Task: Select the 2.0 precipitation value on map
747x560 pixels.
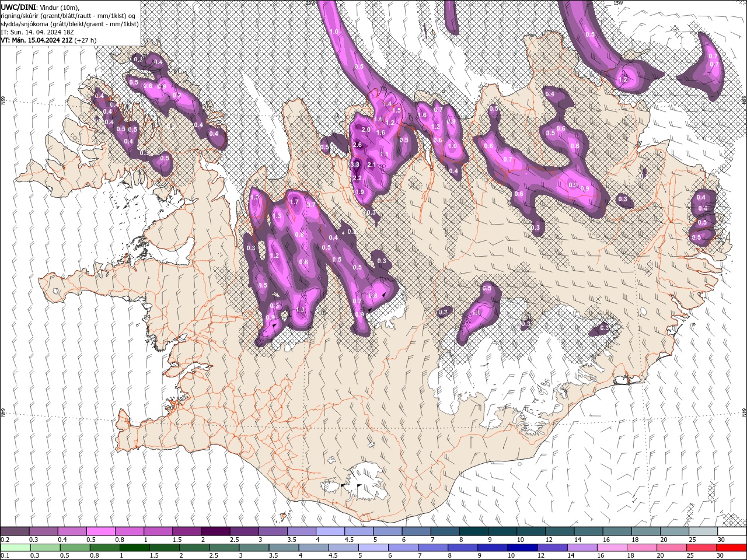Action: click(x=366, y=129)
